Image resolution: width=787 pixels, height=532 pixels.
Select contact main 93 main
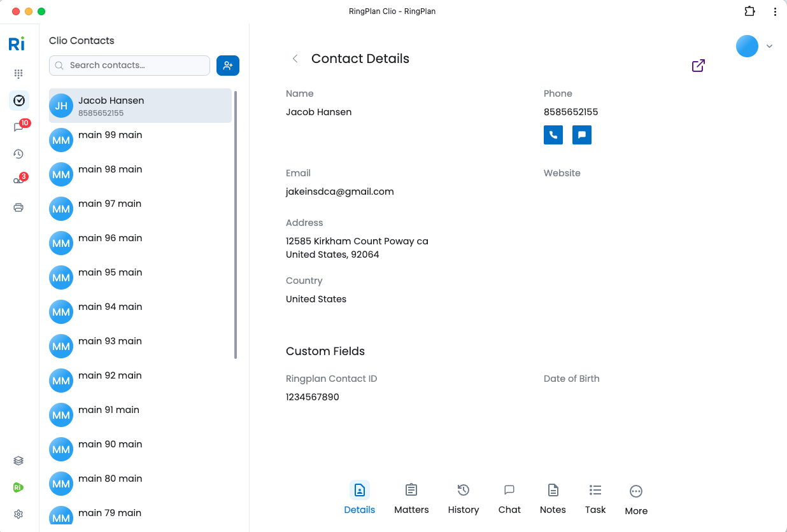(140, 346)
